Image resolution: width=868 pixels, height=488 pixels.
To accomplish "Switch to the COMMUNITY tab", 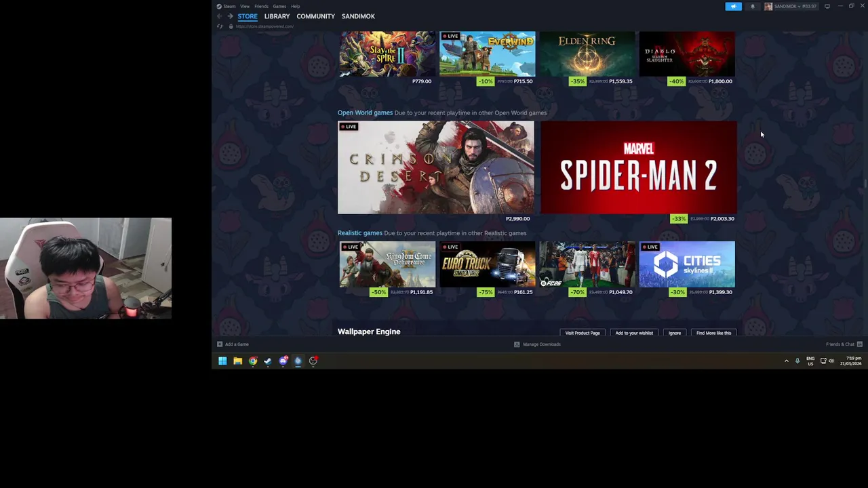I will click(315, 16).
